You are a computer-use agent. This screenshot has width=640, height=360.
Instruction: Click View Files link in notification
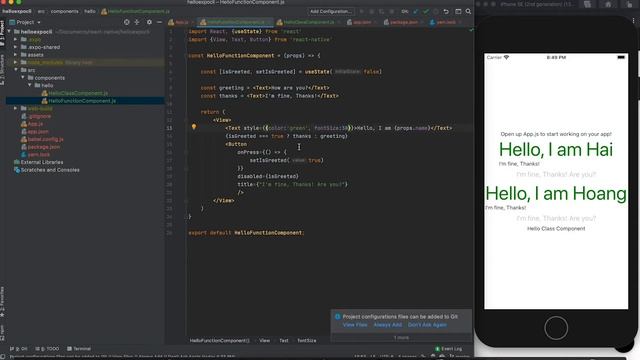(355, 325)
